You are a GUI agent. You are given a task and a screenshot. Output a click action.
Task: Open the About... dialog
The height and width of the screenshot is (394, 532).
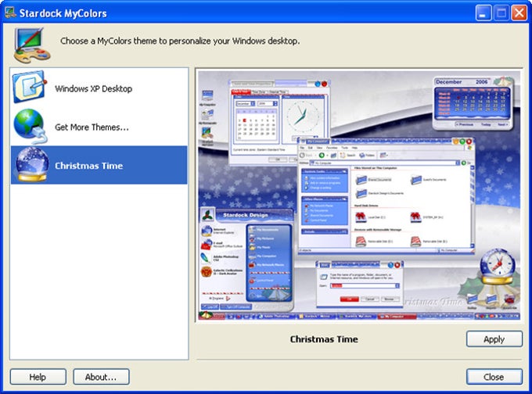[x=101, y=377]
